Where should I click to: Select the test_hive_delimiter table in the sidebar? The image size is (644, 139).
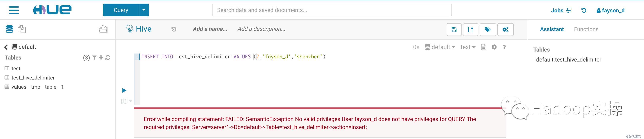click(33, 78)
